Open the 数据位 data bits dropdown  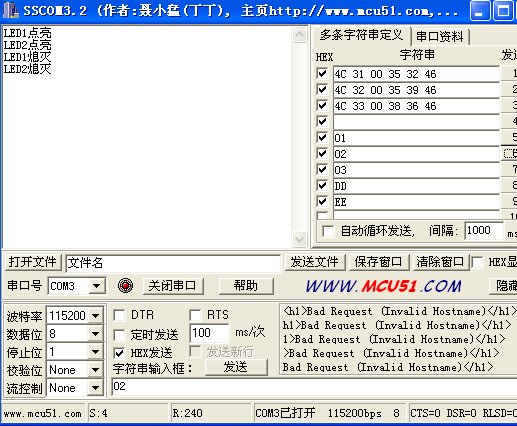(x=95, y=334)
